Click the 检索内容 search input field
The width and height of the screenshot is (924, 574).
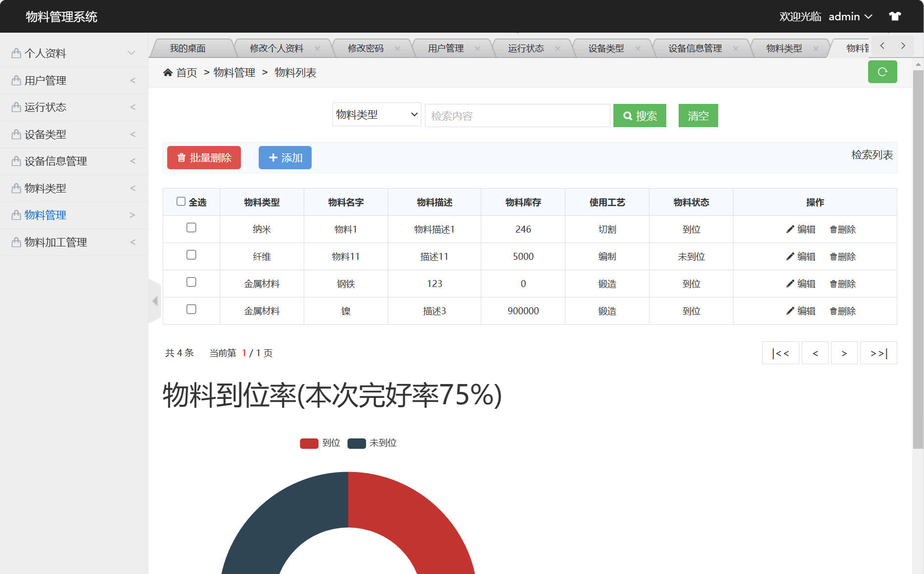click(517, 115)
